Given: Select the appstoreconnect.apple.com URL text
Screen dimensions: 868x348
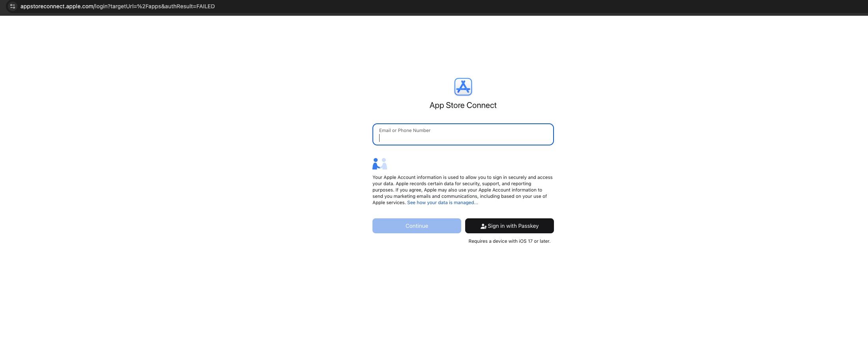Looking at the screenshot, I should 118,6.
